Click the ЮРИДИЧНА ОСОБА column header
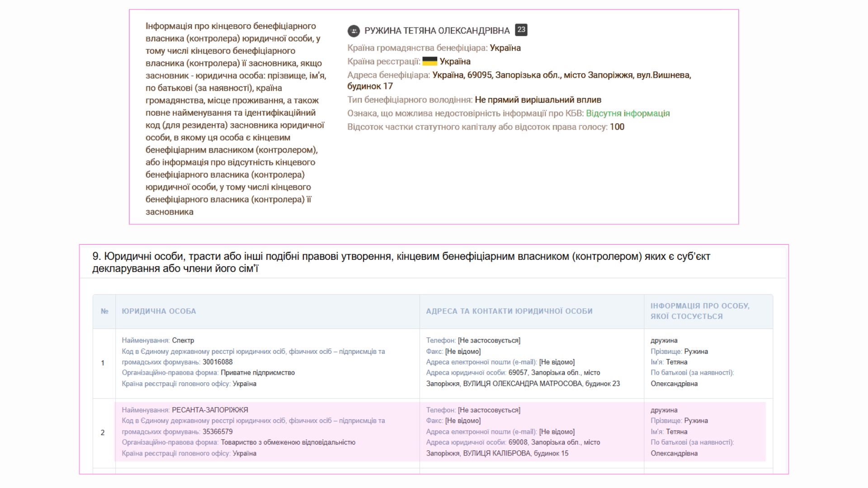This screenshot has width=868, height=488. [x=159, y=311]
